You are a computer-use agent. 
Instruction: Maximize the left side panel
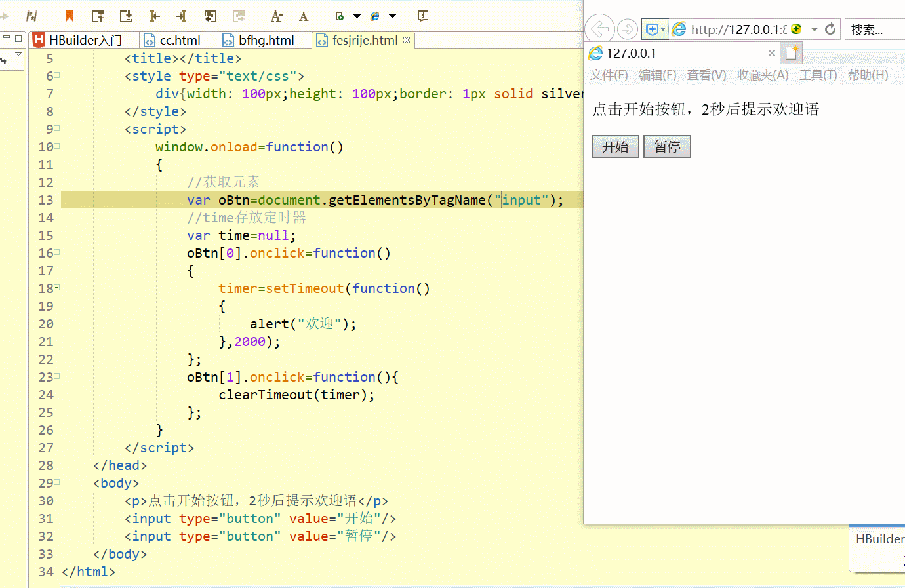pos(18,38)
